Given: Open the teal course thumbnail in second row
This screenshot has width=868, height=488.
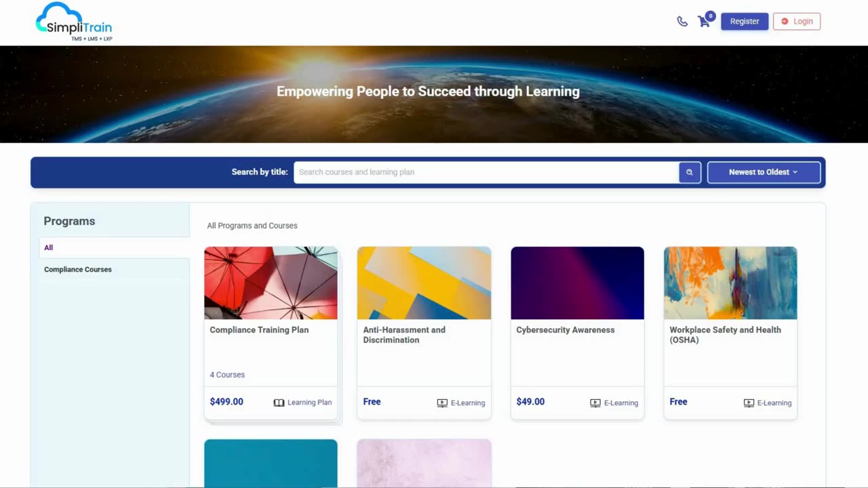Looking at the screenshot, I should coord(271,463).
